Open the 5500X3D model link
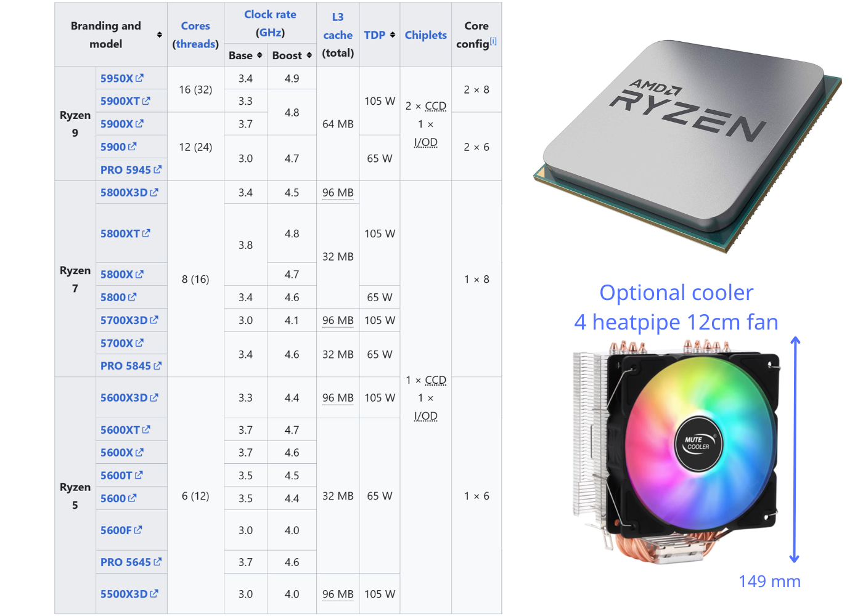863x616 pixels. 129,594
